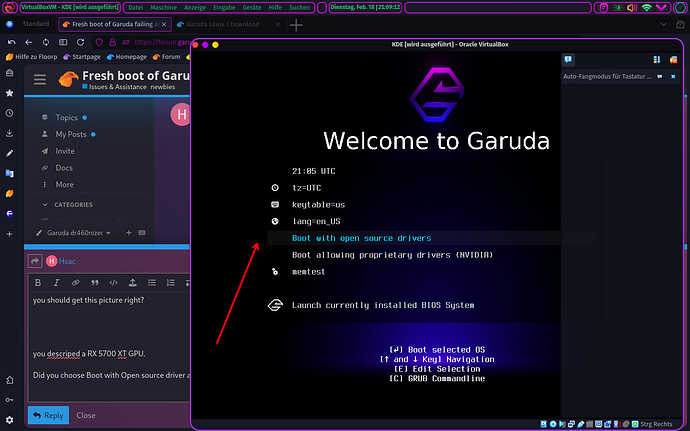Select the memtest boot entry
The image size is (690, 431).
coord(308,272)
